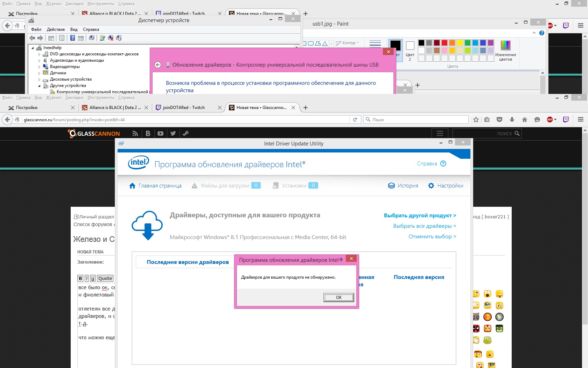The width and height of the screenshot is (588, 368).
Task: Open Файлы для загрузки tab in Intel utility
Action: tap(226, 186)
